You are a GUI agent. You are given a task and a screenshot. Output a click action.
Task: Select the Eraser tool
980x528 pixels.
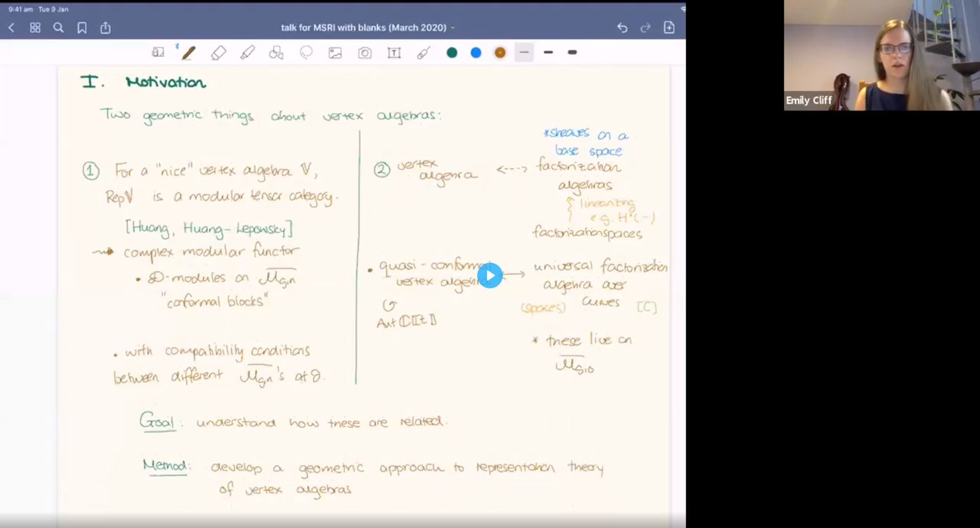(x=219, y=52)
